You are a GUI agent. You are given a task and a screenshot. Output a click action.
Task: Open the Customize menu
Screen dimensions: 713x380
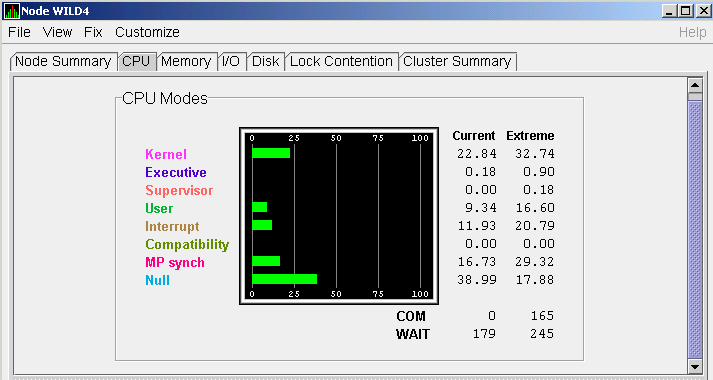point(147,32)
